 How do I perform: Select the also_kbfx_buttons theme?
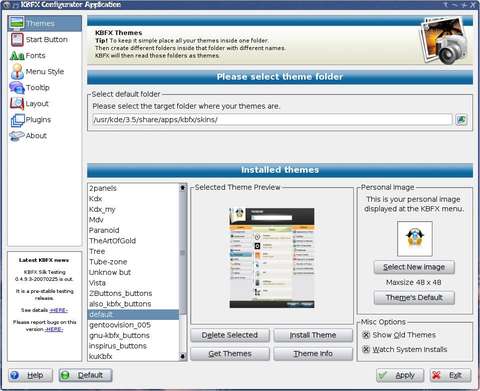click(133, 304)
